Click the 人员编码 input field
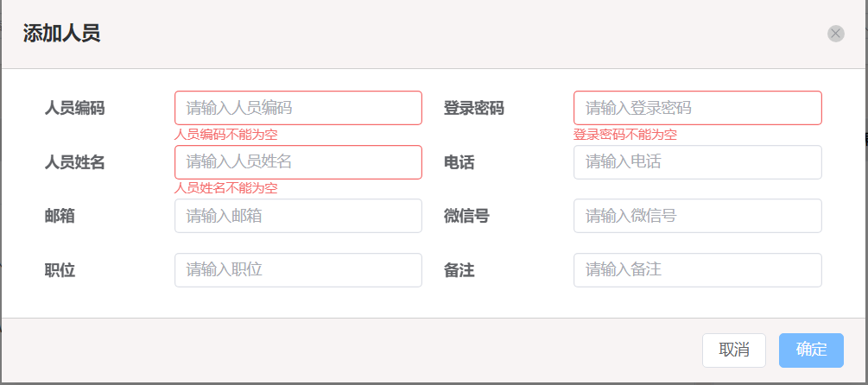 click(x=298, y=108)
